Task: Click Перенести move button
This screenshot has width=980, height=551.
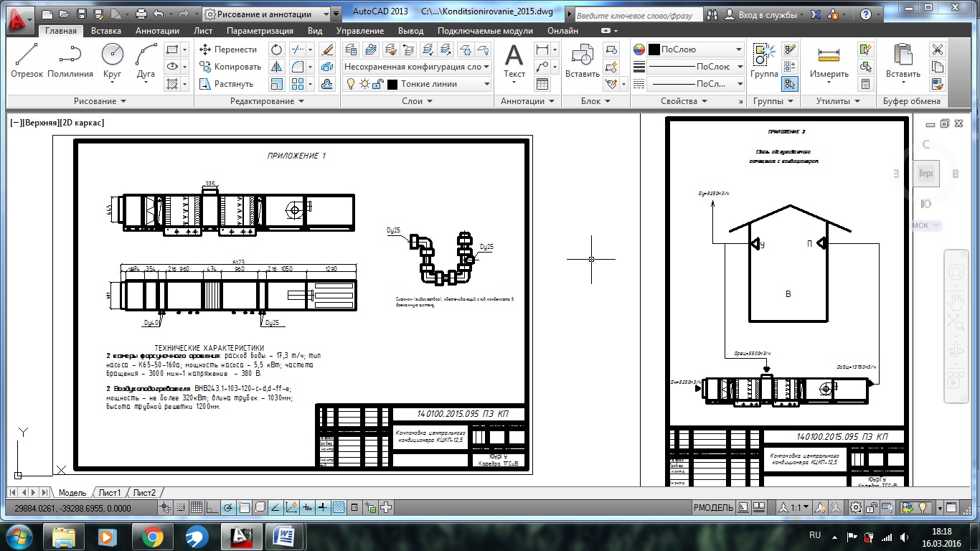Action: pos(228,50)
